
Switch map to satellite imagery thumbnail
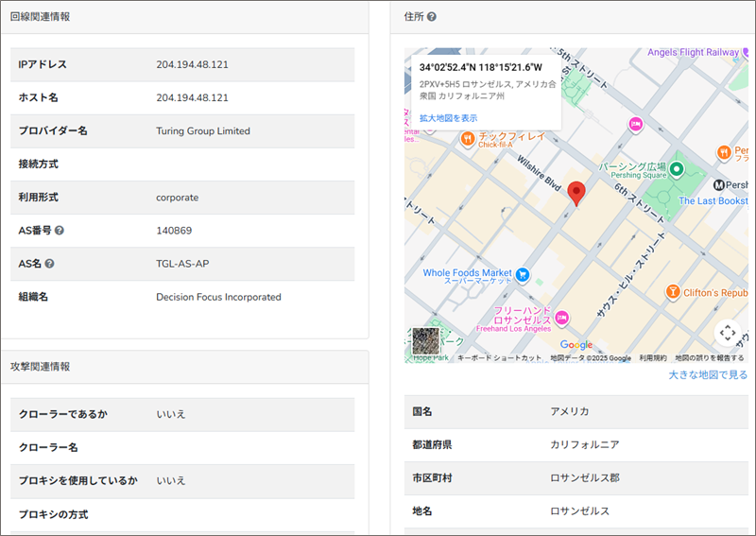(x=426, y=341)
